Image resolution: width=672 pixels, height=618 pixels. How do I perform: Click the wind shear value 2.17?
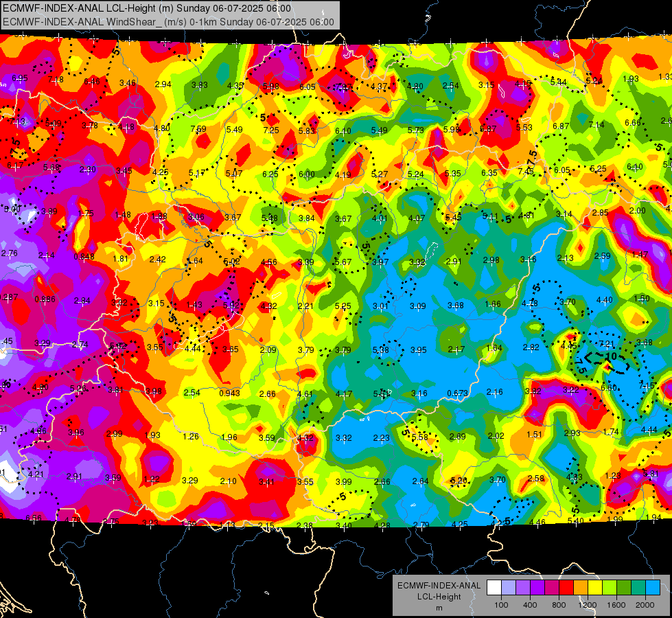pos(456,350)
